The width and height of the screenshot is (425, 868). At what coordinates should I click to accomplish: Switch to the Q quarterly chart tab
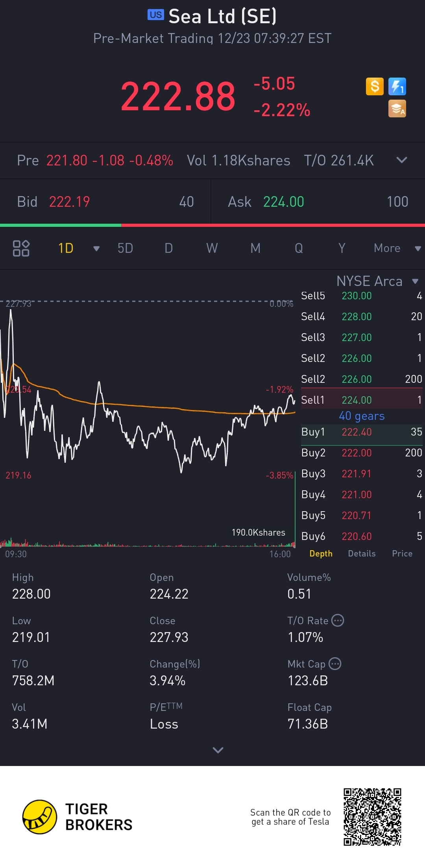(x=299, y=248)
